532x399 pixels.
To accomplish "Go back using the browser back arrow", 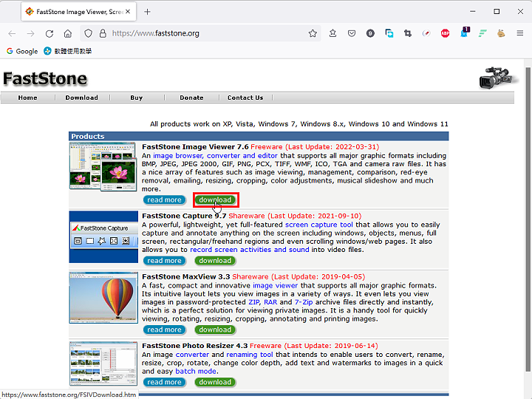I will (x=13, y=33).
